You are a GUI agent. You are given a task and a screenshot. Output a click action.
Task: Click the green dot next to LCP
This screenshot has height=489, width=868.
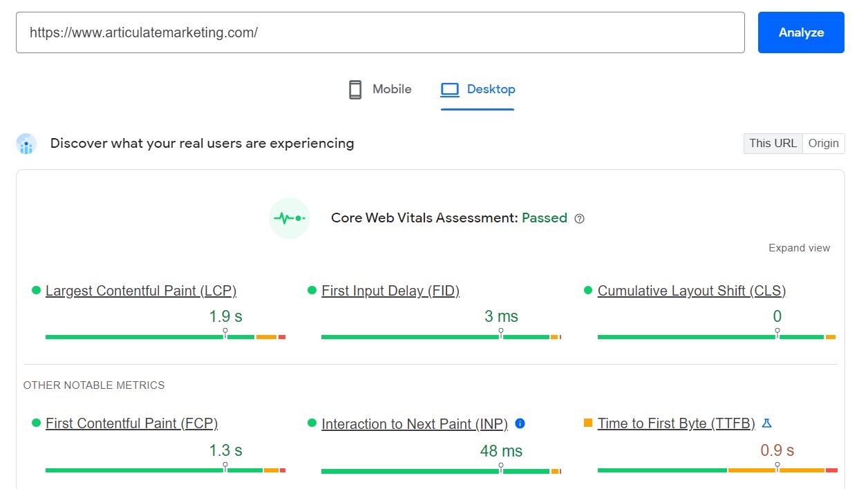35,290
